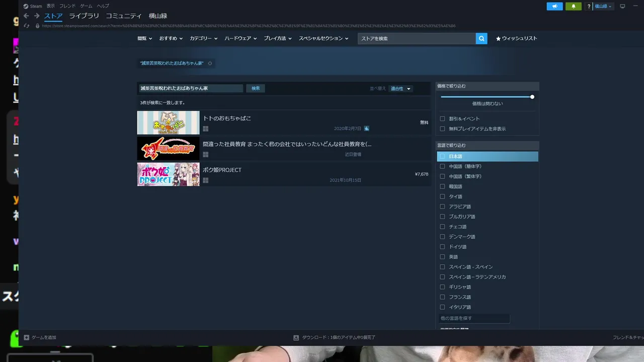The height and width of the screenshot is (362, 644).
Task: Open the フレンド menu
Action: click(x=67, y=6)
